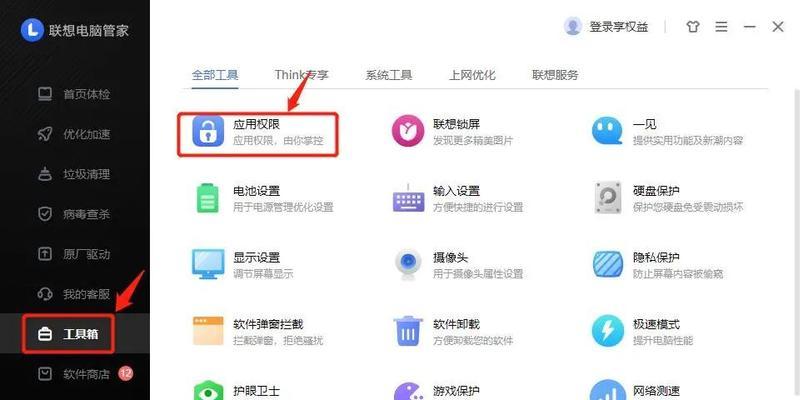Click the 显示设置 title text
The image size is (808, 400).
[256, 257]
